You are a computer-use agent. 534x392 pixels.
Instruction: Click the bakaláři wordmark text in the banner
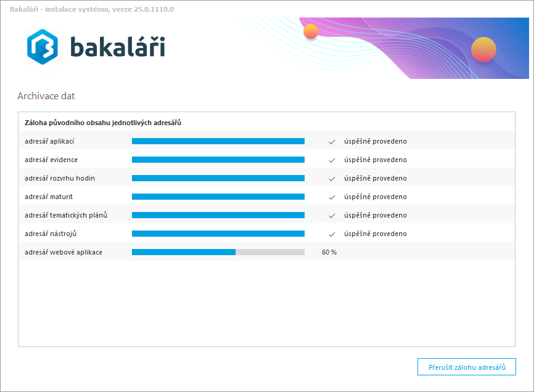click(117, 47)
